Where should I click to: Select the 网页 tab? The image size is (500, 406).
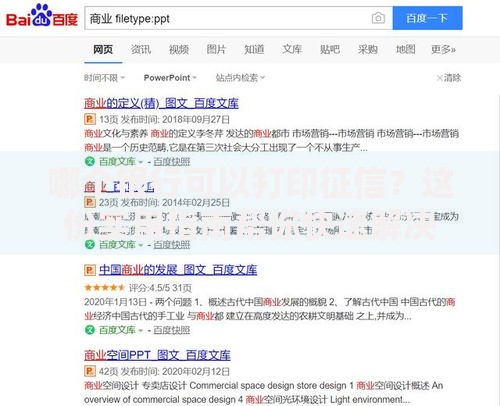103,50
